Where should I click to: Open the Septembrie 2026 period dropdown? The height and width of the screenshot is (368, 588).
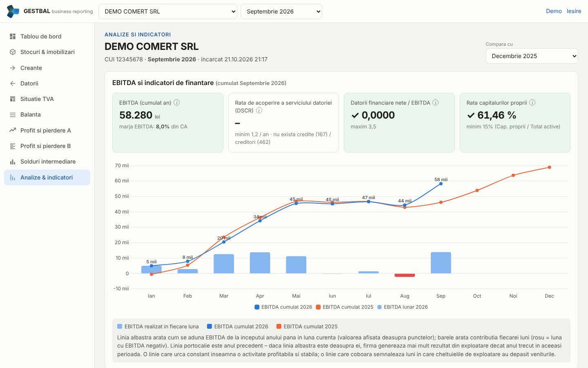click(281, 11)
